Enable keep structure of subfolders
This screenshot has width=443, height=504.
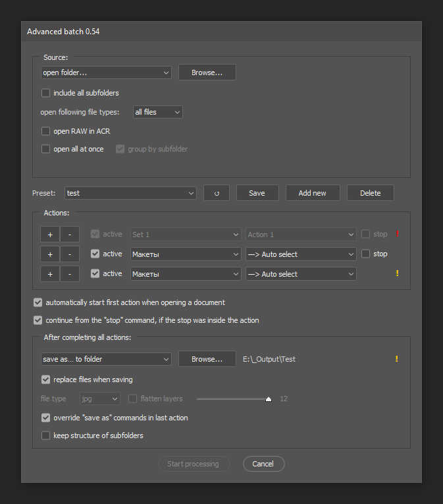click(46, 435)
